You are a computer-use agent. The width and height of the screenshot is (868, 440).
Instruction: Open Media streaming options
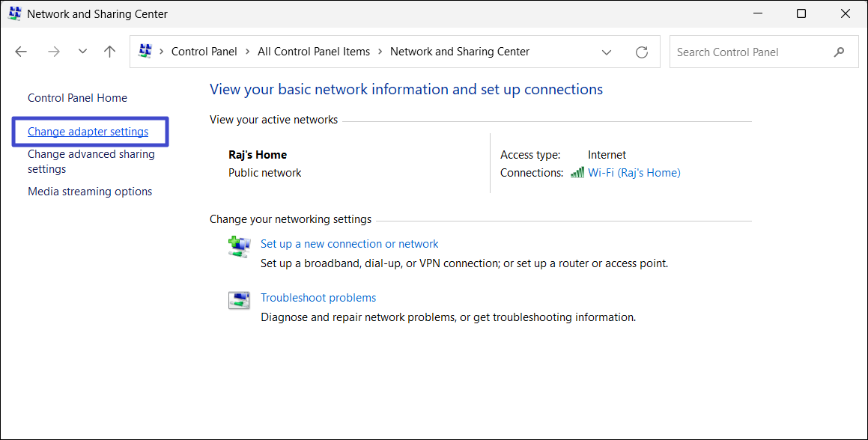[x=90, y=192]
